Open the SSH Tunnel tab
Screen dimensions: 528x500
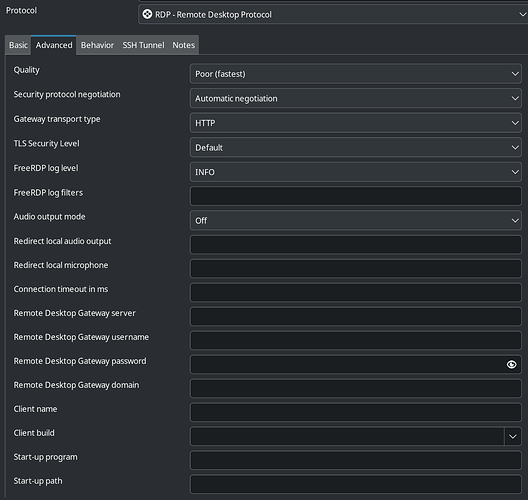143,45
